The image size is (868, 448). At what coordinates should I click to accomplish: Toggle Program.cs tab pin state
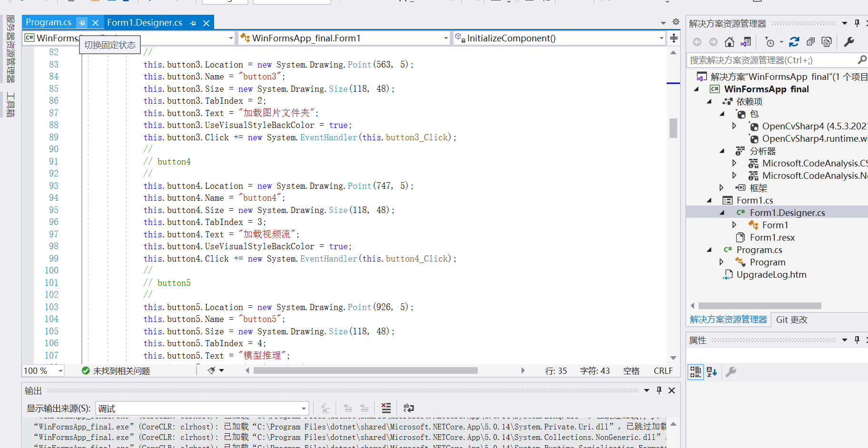click(x=82, y=22)
